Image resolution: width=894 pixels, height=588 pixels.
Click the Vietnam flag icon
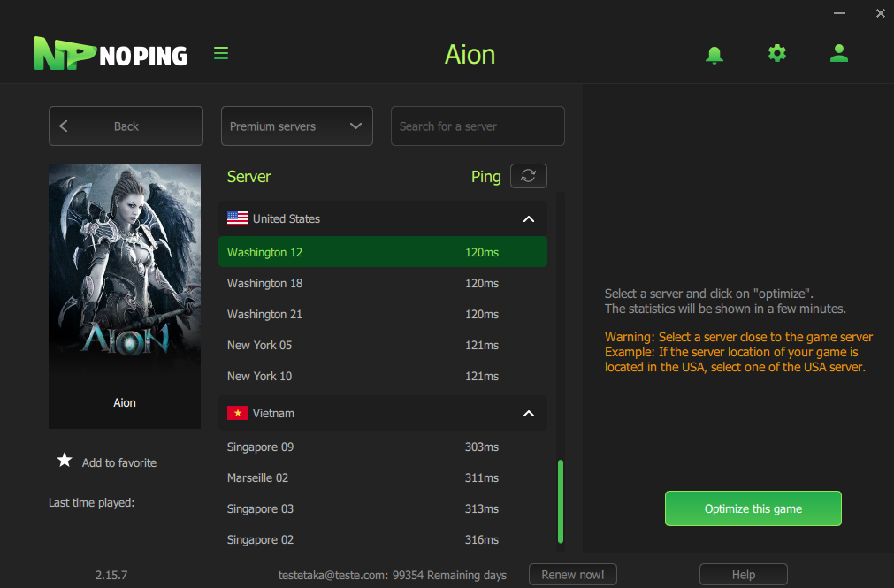point(238,413)
